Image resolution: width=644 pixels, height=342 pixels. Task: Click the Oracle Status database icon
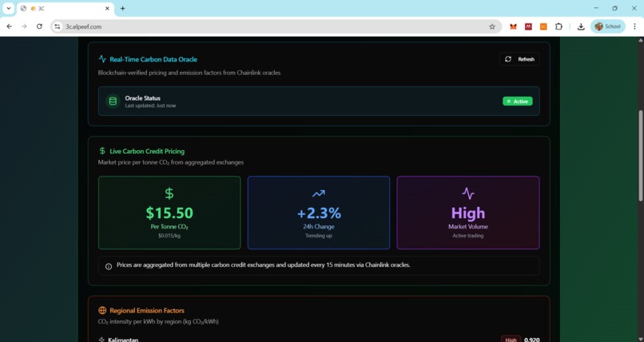click(113, 101)
